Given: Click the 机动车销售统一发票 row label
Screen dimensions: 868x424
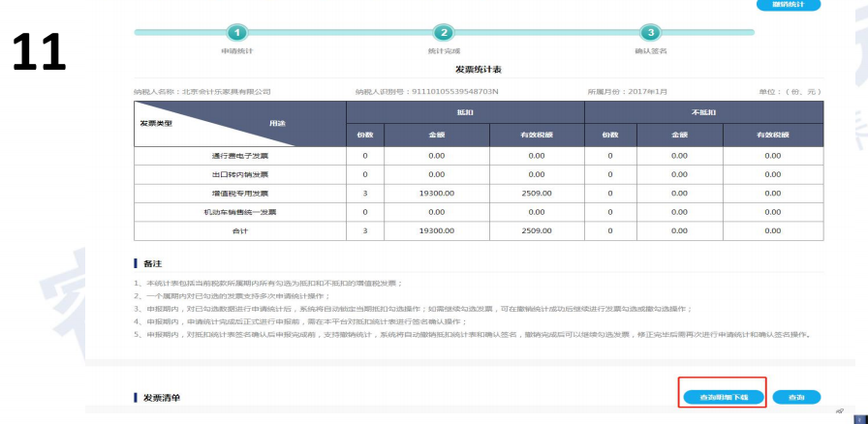Looking at the screenshot, I should pos(240,212).
